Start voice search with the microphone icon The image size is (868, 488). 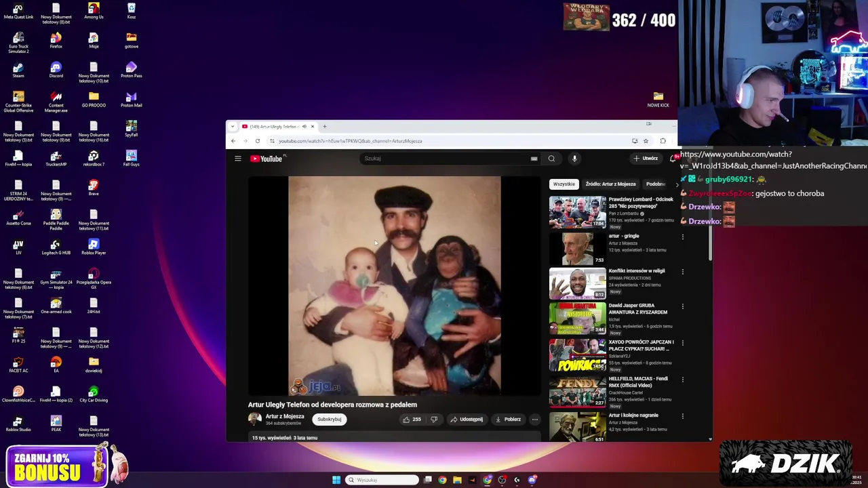(574, 159)
